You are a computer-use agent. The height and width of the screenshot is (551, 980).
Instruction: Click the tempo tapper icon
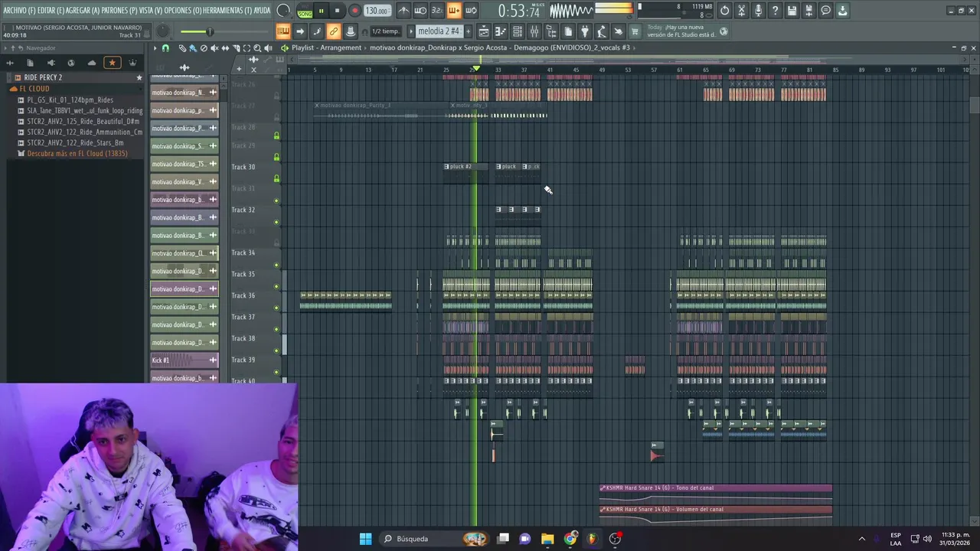tap(602, 31)
